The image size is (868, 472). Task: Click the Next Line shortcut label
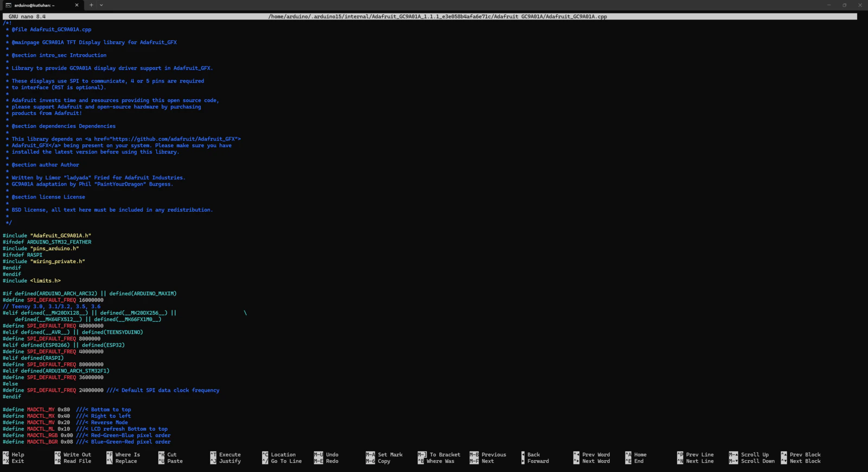(700, 461)
